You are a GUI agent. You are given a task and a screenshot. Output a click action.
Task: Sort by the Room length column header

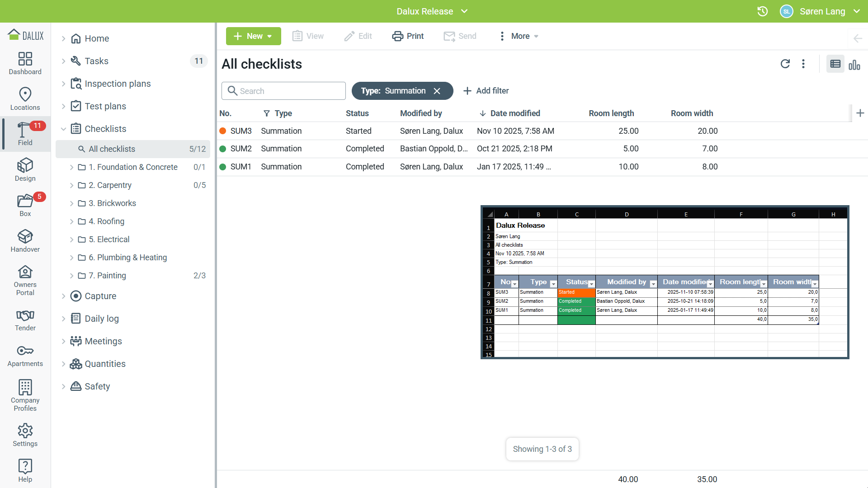coord(611,113)
